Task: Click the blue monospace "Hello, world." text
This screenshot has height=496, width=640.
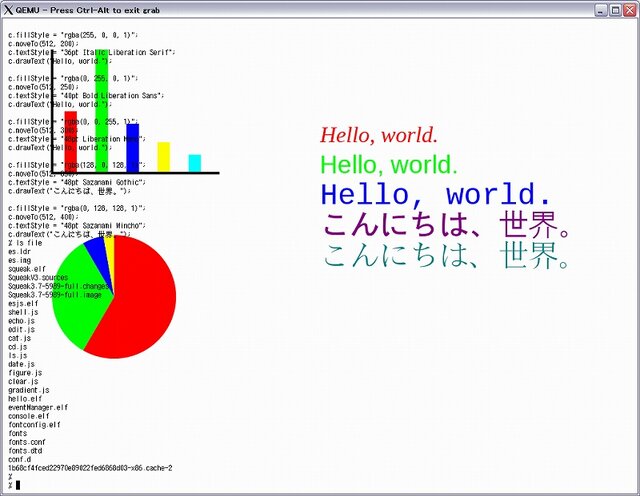Action: pyautogui.click(x=435, y=194)
